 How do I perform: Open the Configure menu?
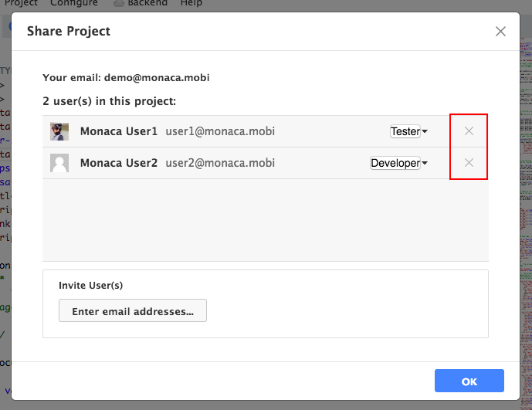coord(74,3)
